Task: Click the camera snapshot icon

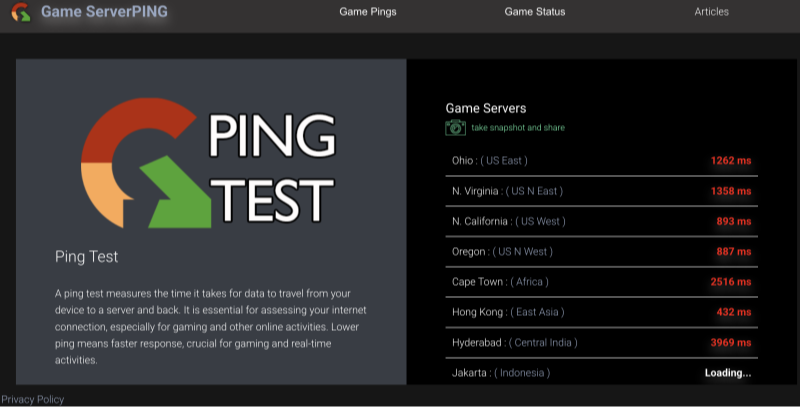Action: pyautogui.click(x=455, y=128)
